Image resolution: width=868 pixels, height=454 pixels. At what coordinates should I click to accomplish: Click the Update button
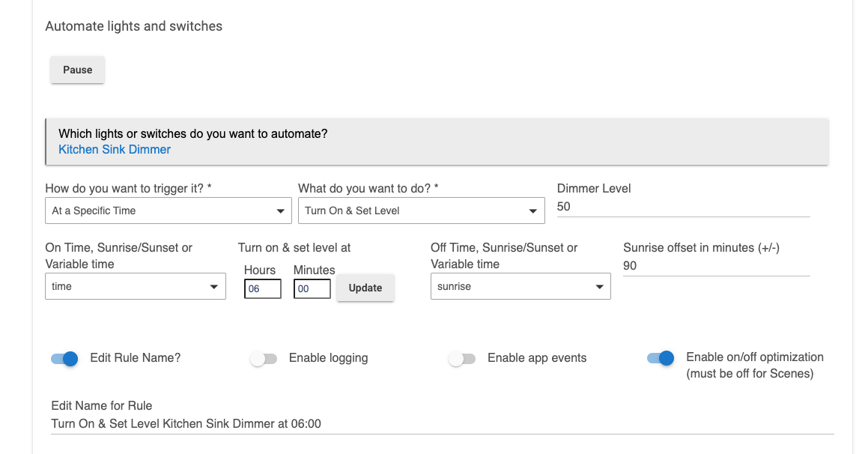tap(365, 288)
